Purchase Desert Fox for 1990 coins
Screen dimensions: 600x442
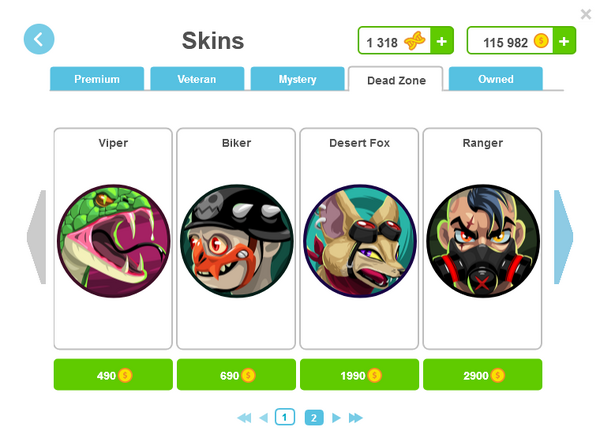click(359, 375)
